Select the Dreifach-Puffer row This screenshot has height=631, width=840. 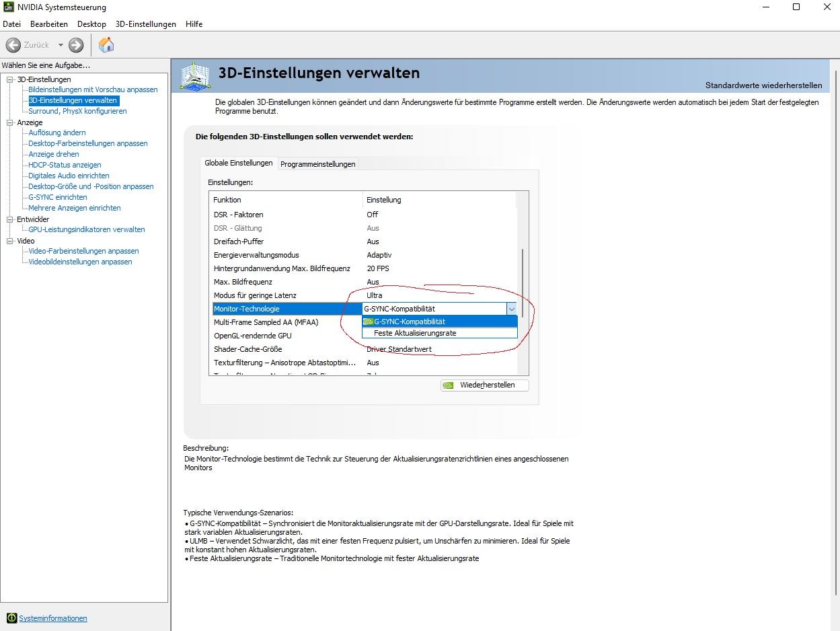click(364, 242)
